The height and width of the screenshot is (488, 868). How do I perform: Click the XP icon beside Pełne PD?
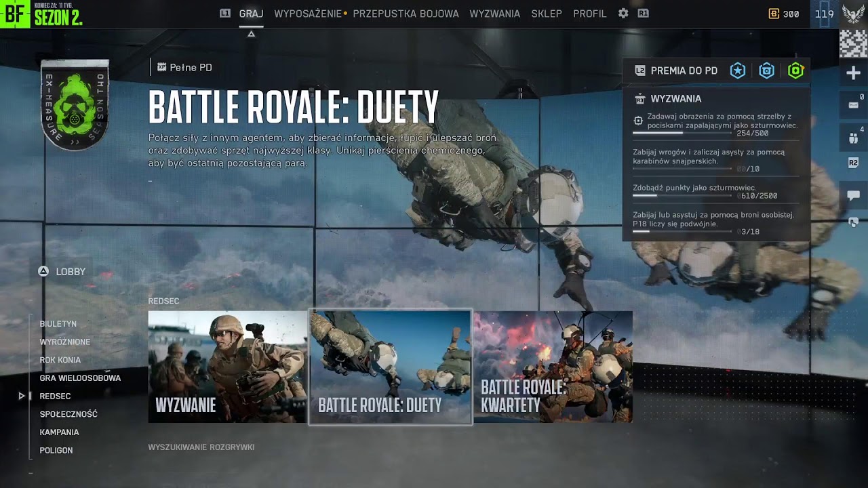(161, 67)
